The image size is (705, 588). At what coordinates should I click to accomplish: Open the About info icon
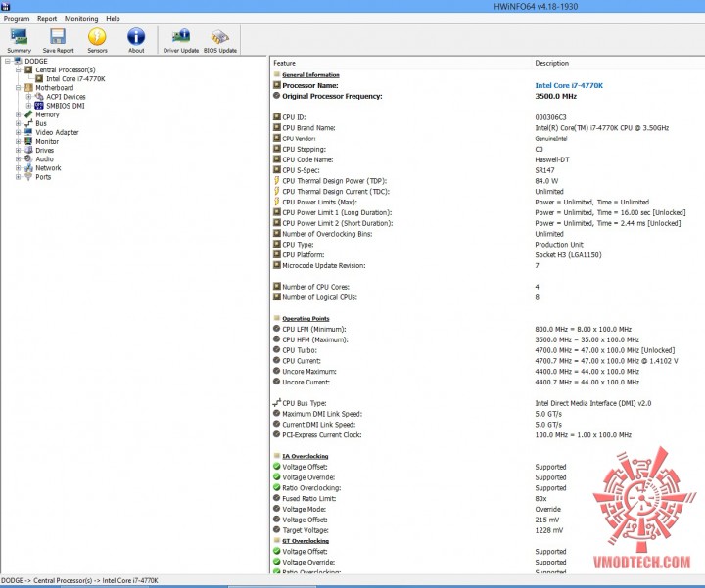136,40
